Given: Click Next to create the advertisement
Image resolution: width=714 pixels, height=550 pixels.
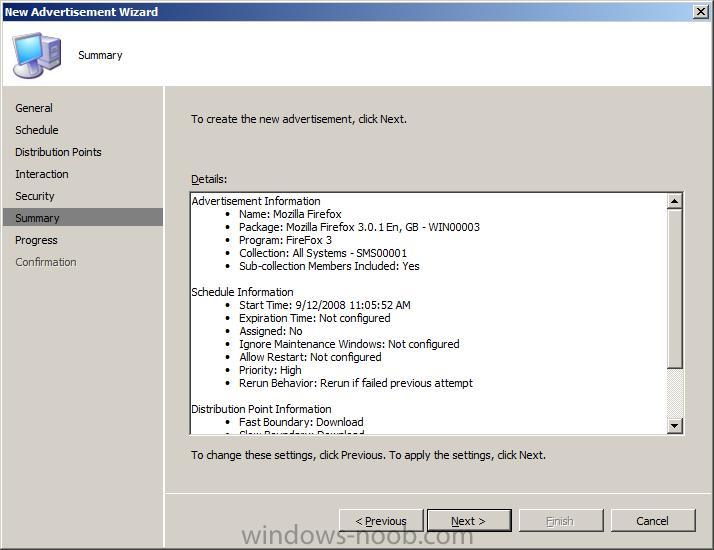Looking at the screenshot, I should 469,520.
